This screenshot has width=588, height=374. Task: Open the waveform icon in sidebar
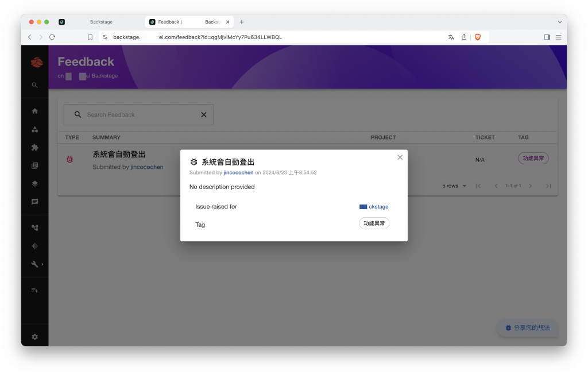pyautogui.click(x=35, y=246)
